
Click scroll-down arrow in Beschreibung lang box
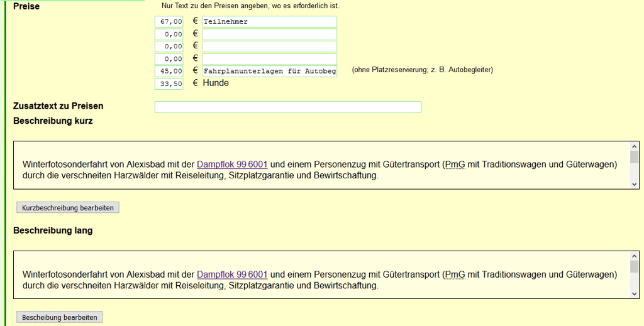click(x=634, y=294)
